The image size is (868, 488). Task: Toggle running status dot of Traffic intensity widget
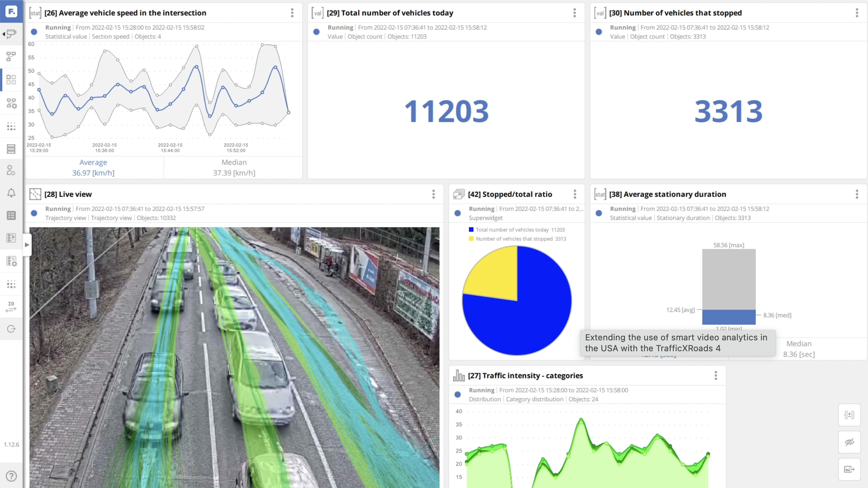[458, 394]
